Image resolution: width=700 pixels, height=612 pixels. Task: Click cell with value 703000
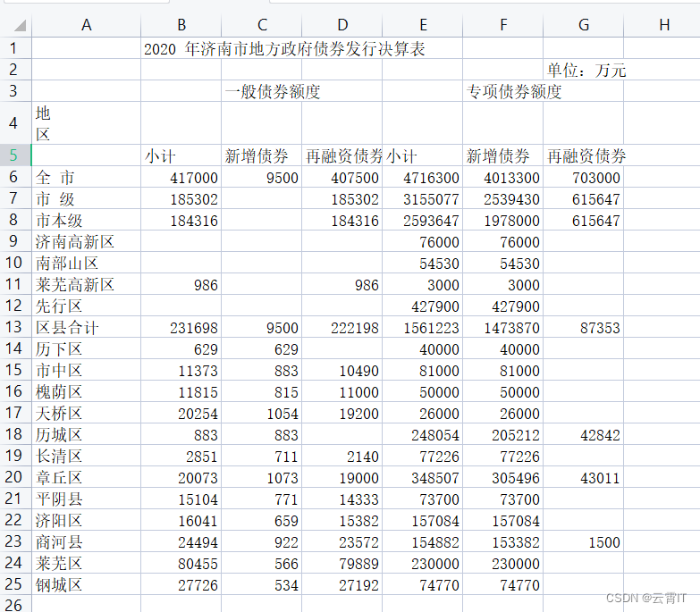click(583, 177)
